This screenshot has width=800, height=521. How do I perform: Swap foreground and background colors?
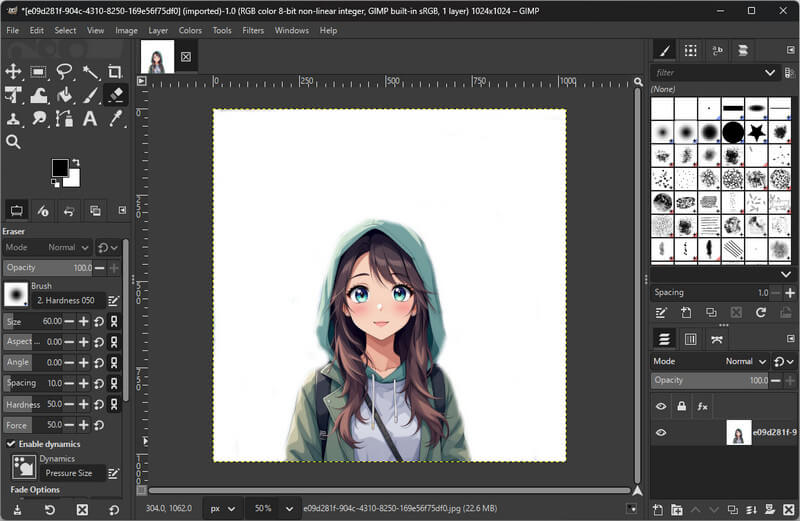click(76, 162)
